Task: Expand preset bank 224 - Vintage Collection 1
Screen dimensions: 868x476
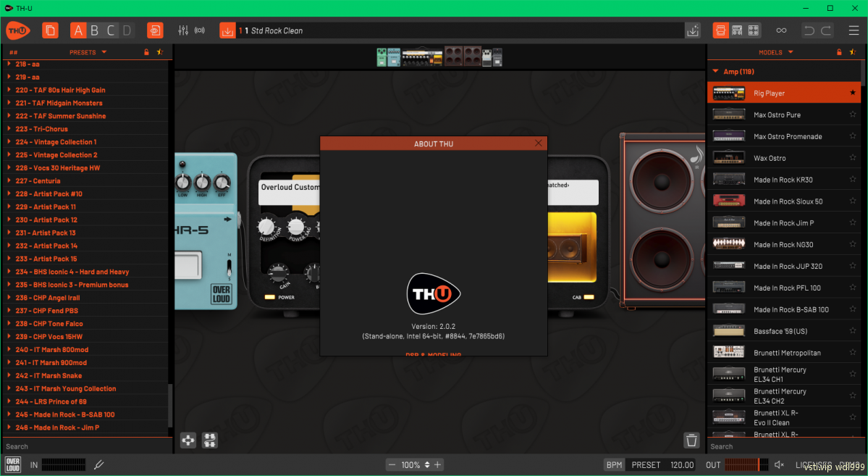Action: pos(9,142)
